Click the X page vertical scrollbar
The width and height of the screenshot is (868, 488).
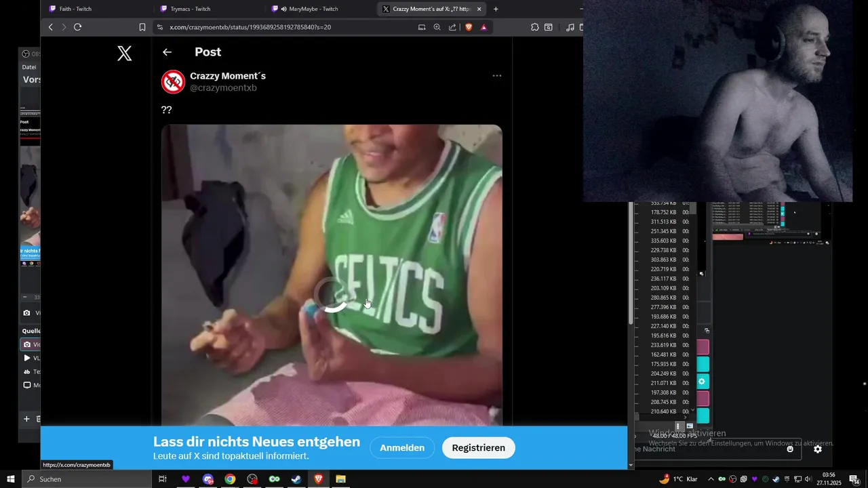(631, 264)
